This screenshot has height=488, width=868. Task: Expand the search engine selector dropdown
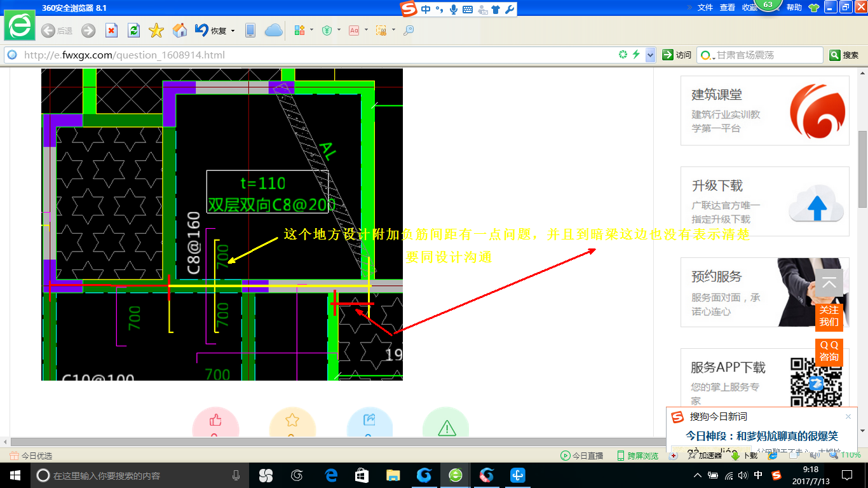coord(707,55)
